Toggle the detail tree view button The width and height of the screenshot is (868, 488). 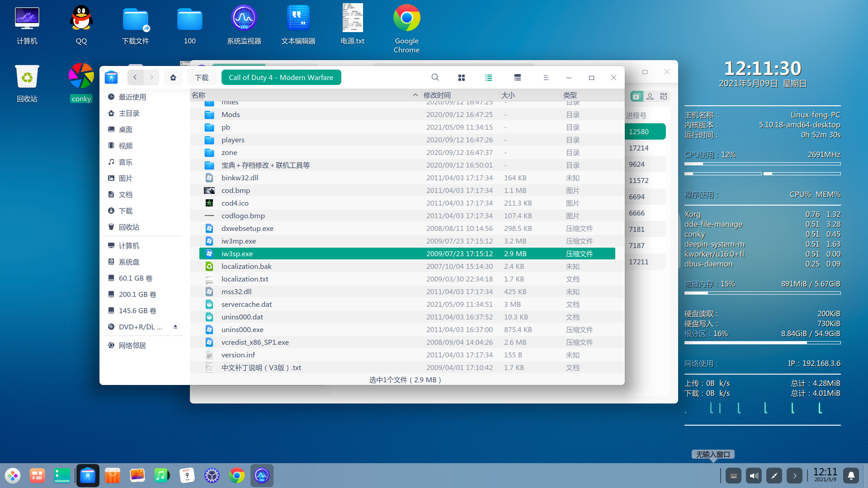pyautogui.click(x=518, y=78)
